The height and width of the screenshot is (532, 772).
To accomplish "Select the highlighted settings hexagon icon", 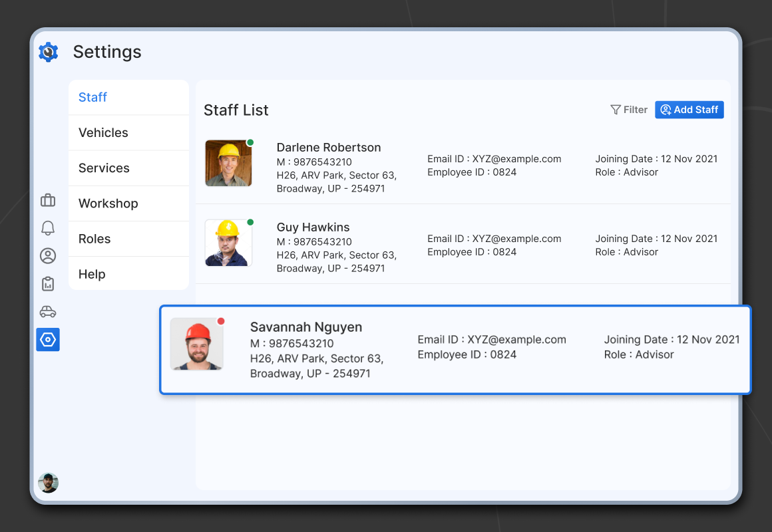I will 48,340.
